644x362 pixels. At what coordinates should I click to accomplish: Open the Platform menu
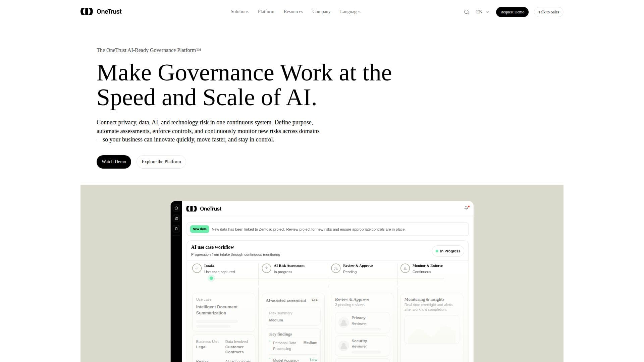click(266, 11)
